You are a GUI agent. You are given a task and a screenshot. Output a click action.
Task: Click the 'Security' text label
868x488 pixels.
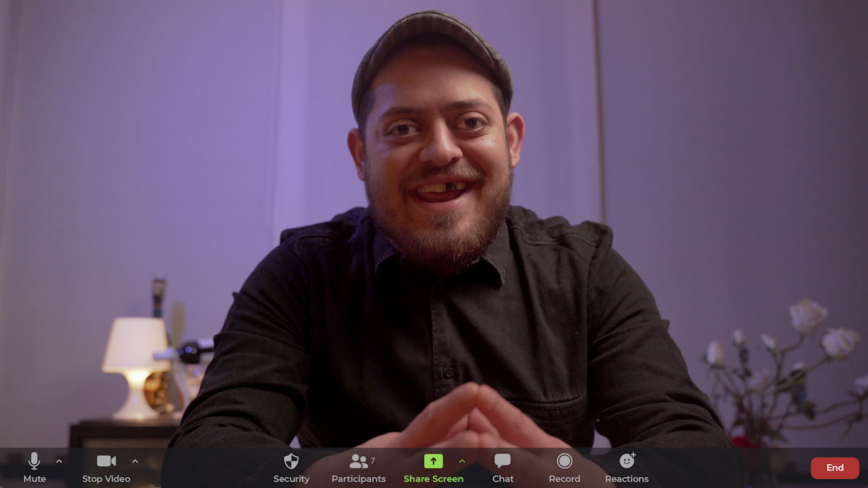tap(291, 479)
